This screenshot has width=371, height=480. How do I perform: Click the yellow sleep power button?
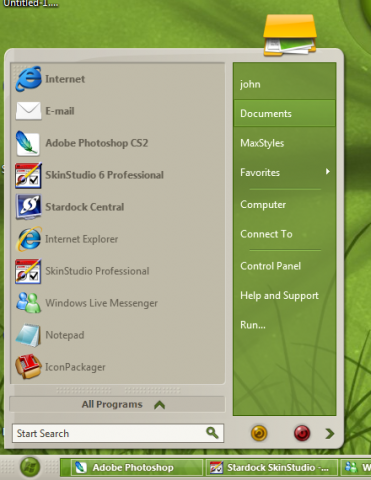coord(259,433)
